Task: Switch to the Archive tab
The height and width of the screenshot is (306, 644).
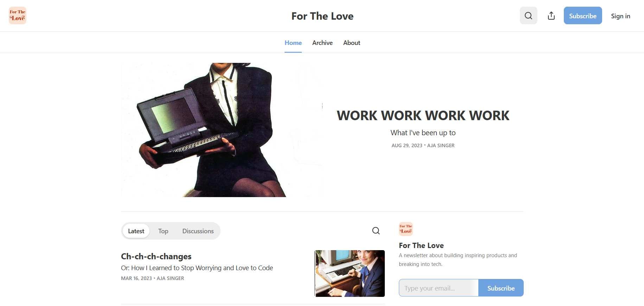Action: 322,43
